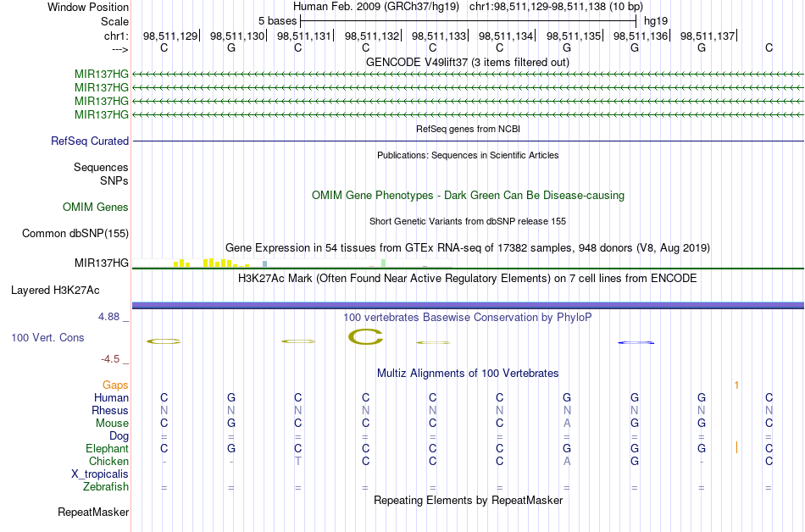This screenshot has width=805, height=532.
Task: Select the X_tropicalis alignment row label
Action: point(100,474)
